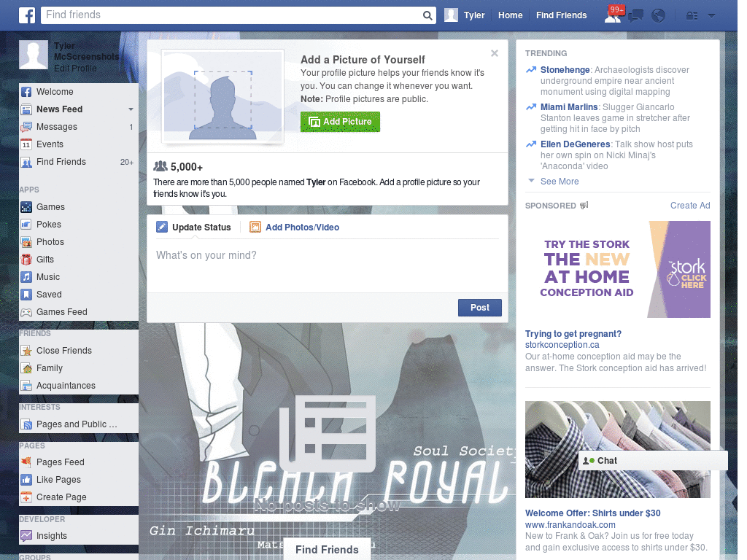Viewport: 747px width, 560px height.
Task: Click the Create Ad link
Action: [690, 205]
